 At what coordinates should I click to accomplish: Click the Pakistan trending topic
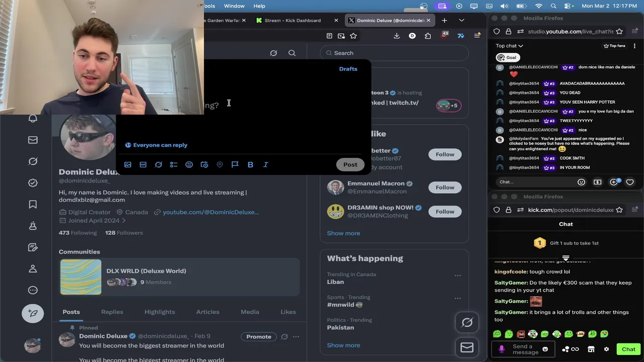tap(341, 327)
